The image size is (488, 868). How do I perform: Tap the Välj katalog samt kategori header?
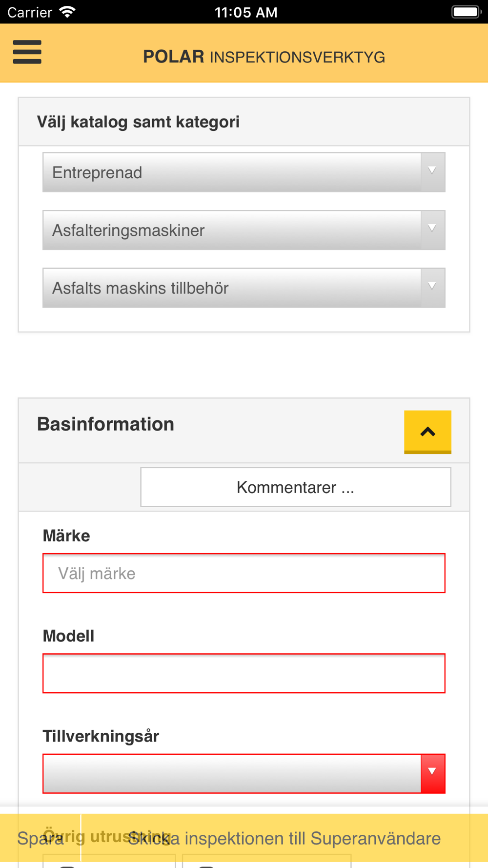(138, 122)
